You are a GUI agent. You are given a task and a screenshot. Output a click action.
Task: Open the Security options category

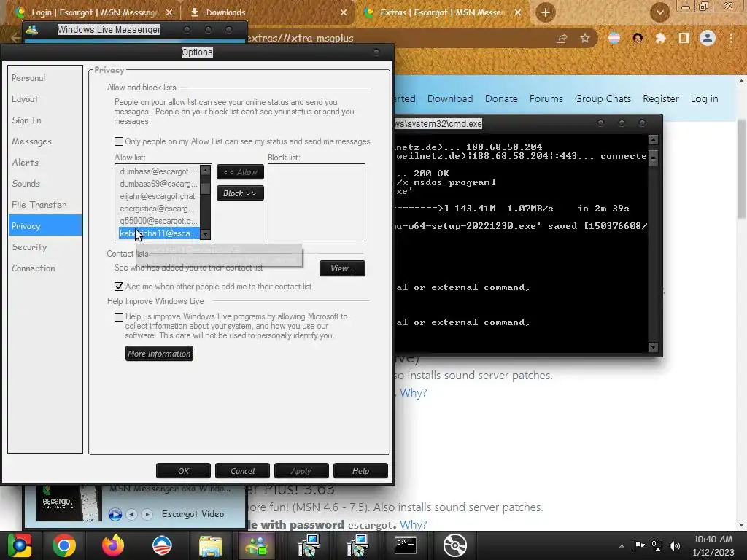coord(29,247)
